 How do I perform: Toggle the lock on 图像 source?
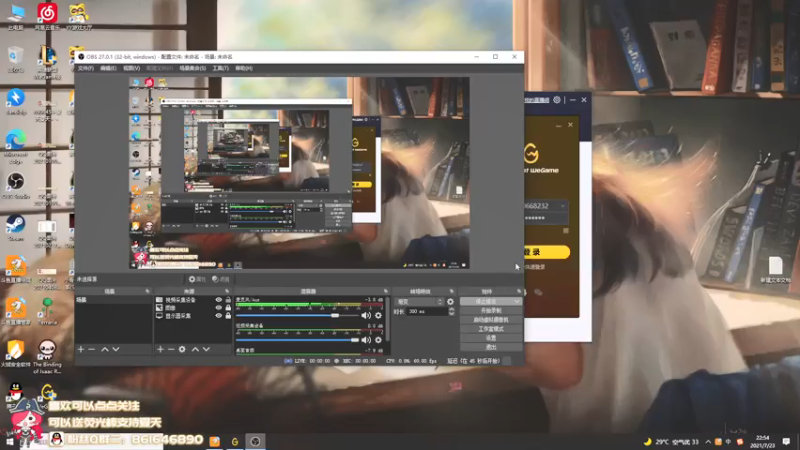228,308
